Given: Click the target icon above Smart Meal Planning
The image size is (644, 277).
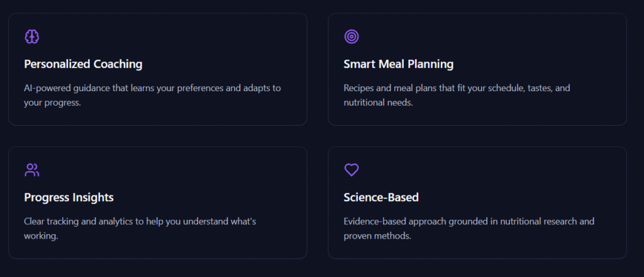Looking at the screenshot, I should (352, 36).
